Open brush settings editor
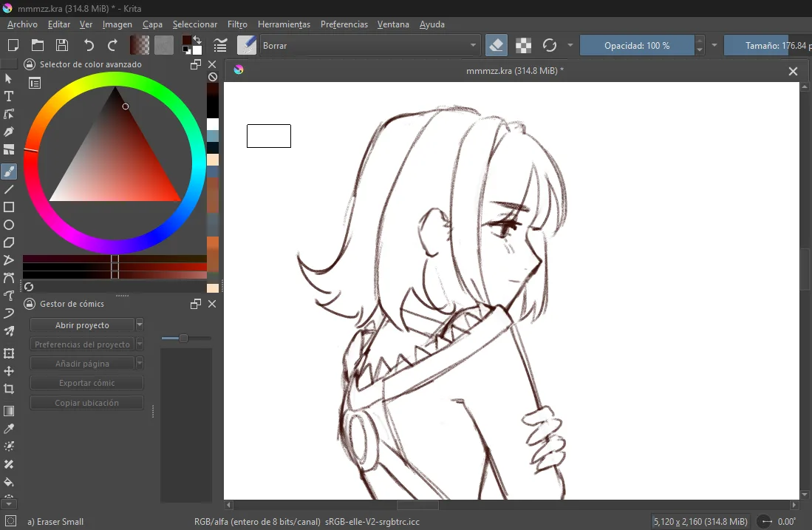Viewport: 812px width, 530px height. click(x=220, y=46)
